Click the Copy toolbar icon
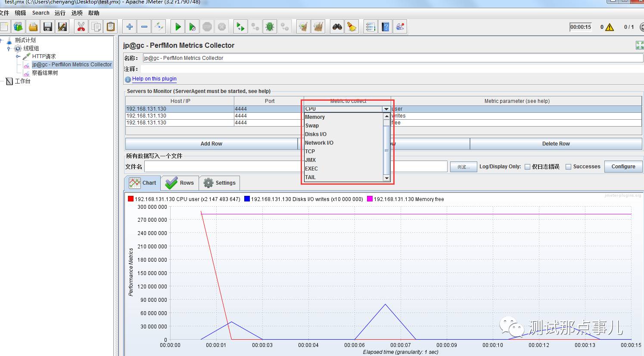644x356 pixels. (x=96, y=27)
